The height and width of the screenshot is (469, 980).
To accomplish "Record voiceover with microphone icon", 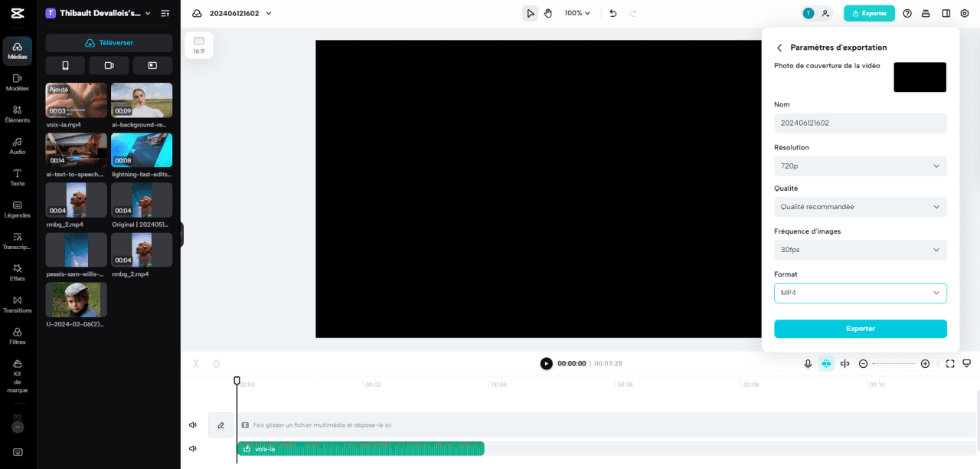I will coord(808,363).
